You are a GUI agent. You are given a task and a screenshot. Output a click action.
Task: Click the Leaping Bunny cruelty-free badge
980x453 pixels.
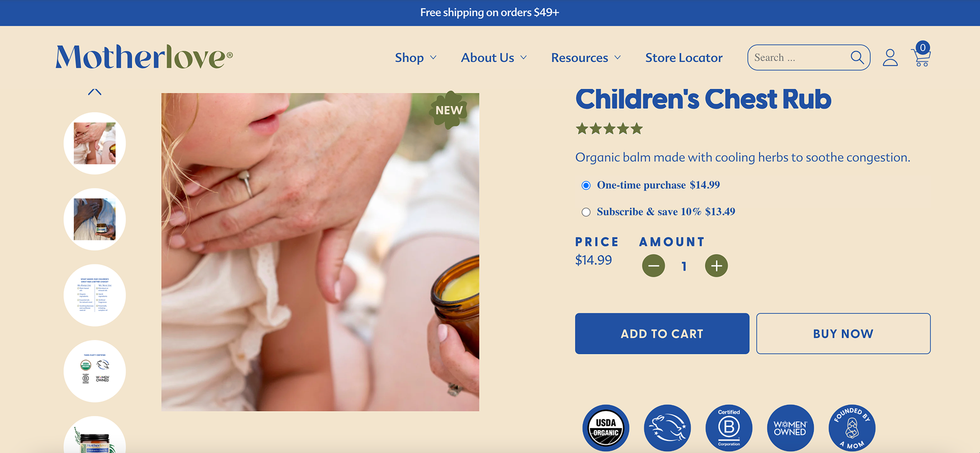(667, 428)
